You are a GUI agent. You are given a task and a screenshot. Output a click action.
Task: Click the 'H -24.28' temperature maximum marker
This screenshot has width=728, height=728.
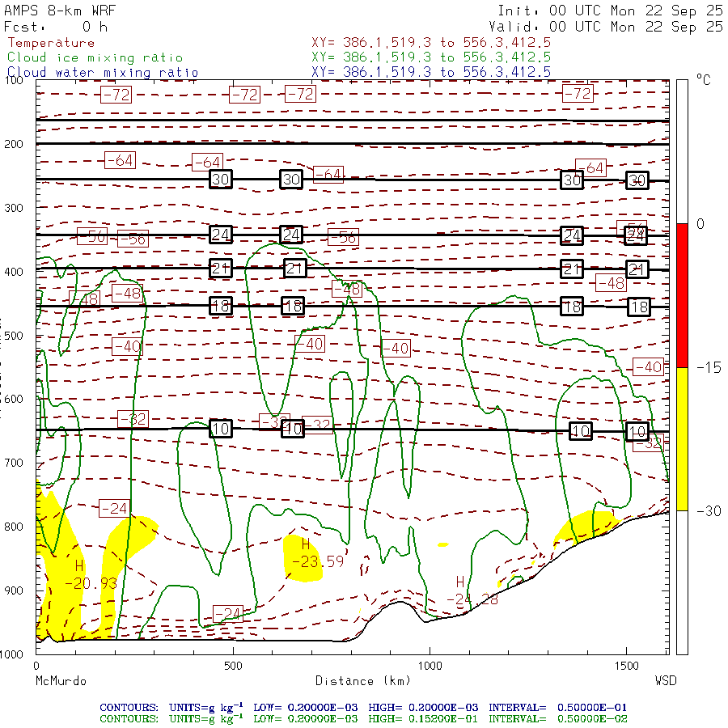click(x=472, y=590)
